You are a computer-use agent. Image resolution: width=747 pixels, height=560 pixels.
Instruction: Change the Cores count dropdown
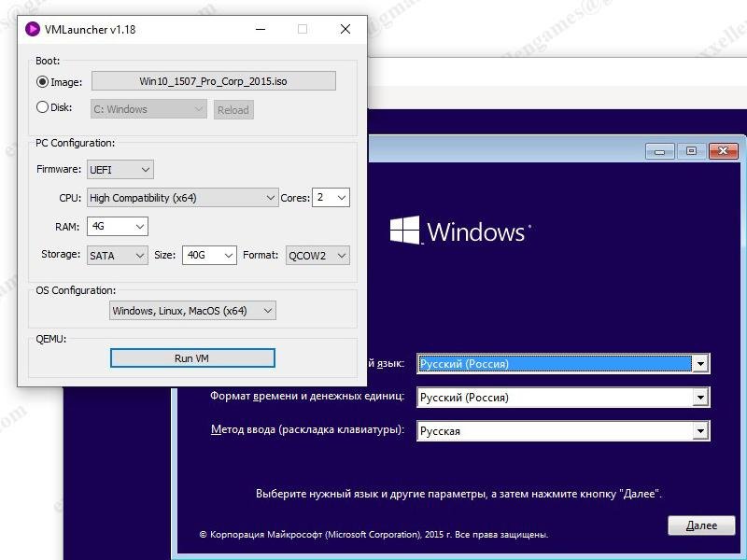click(x=331, y=197)
